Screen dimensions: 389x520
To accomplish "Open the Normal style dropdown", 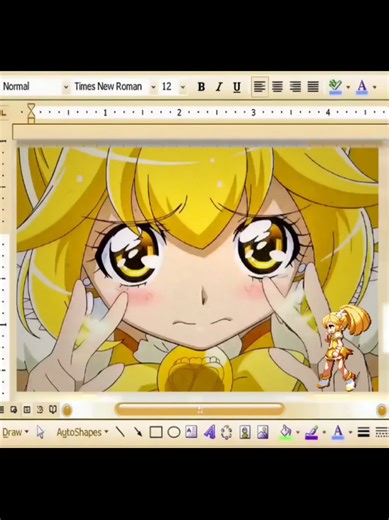I will (66, 87).
